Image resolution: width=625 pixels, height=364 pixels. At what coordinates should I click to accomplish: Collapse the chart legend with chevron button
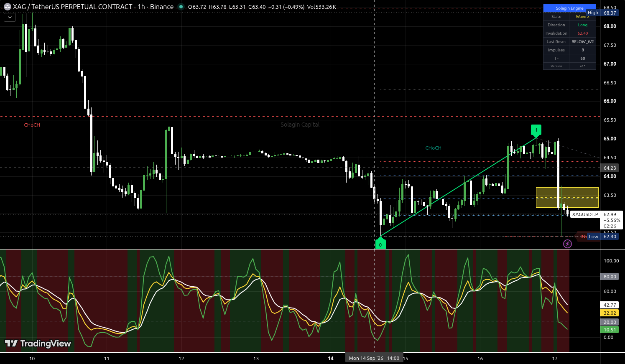click(10, 17)
